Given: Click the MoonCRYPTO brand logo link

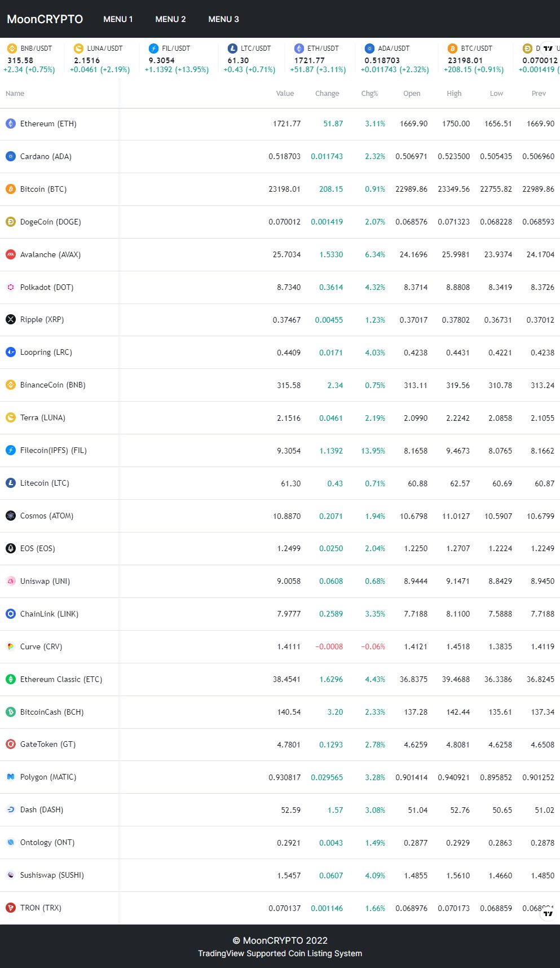Looking at the screenshot, I should tap(45, 19).
